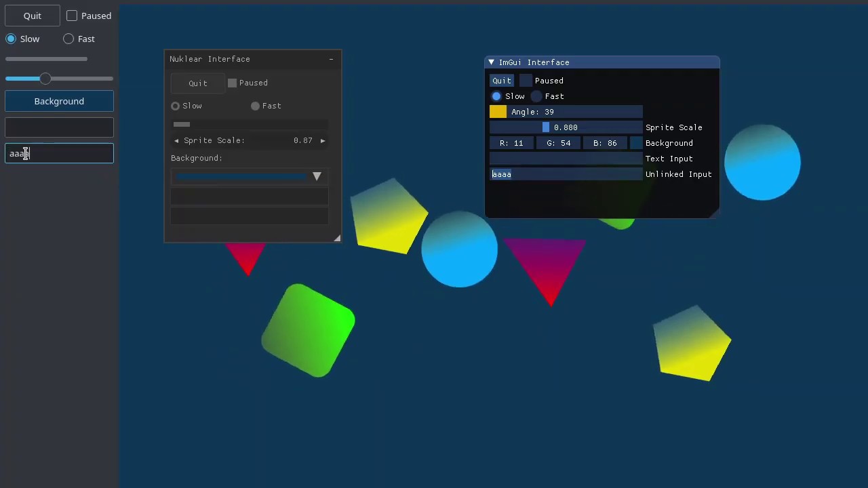Decrease Sprite Scale with left arrow

coord(176,140)
